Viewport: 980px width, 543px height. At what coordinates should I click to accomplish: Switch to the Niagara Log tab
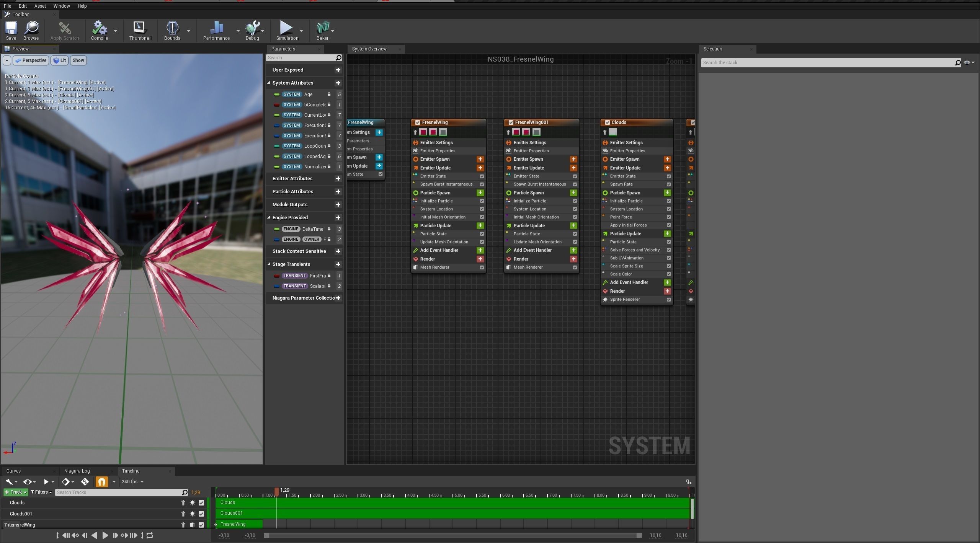[x=77, y=471]
